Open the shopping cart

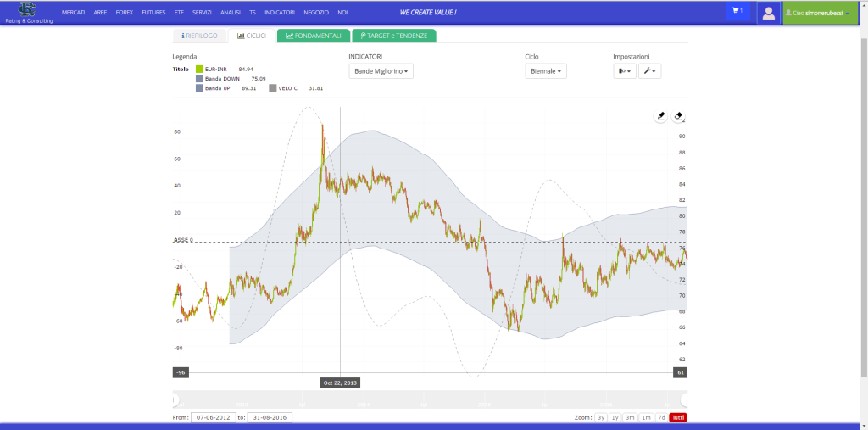tap(737, 12)
